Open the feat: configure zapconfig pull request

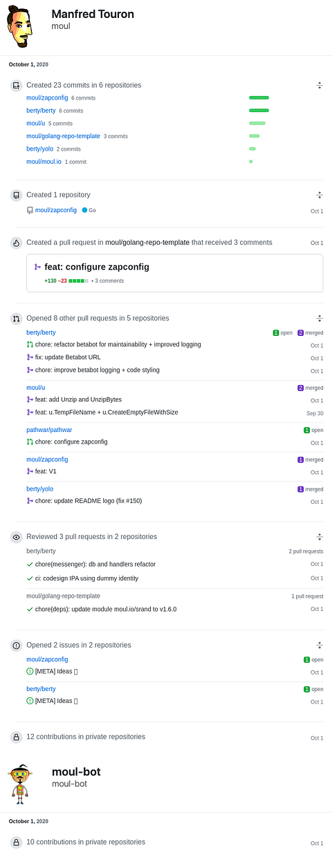(97, 267)
